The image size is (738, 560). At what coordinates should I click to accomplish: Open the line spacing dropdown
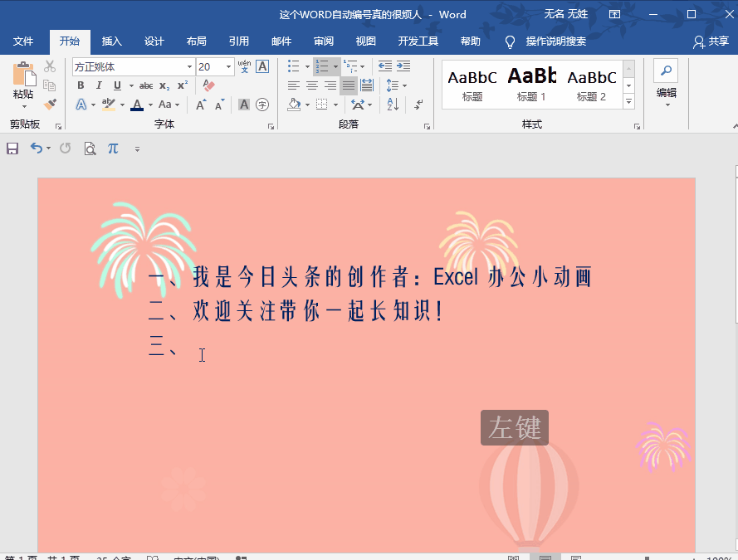(x=405, y=85)
